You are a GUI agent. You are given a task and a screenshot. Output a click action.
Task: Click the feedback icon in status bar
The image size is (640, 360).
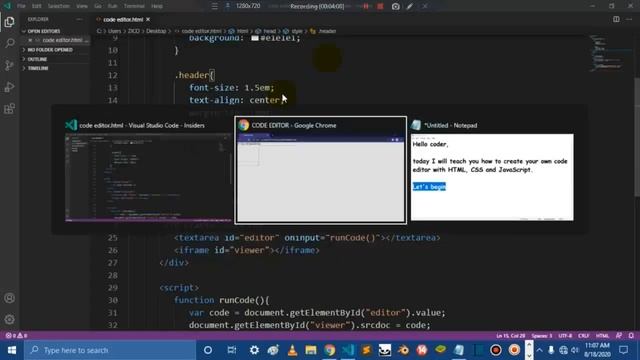(619, 336)
